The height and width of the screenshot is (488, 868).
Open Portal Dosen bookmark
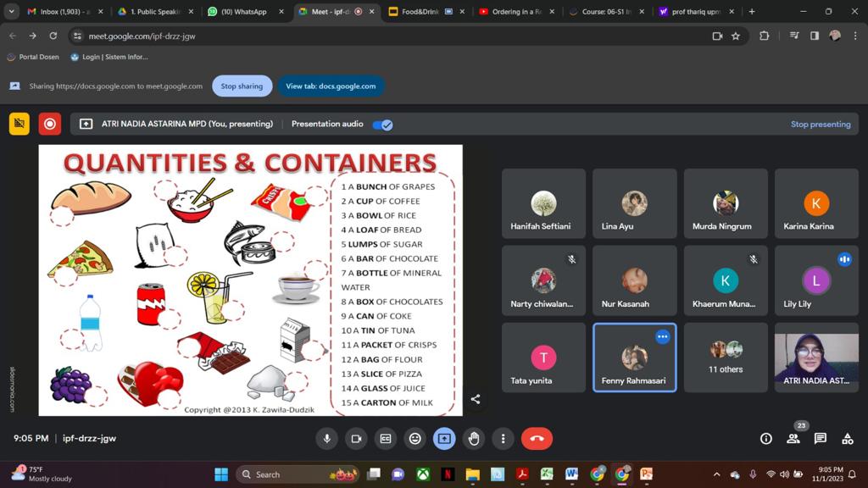click(33, 57)
